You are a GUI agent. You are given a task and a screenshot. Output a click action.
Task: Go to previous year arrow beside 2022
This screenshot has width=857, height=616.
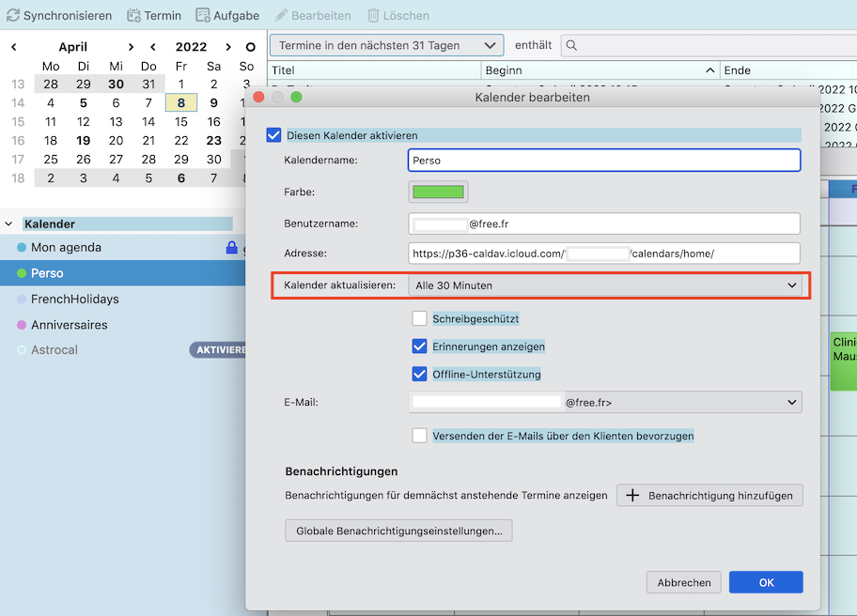(x=153, y=47)
